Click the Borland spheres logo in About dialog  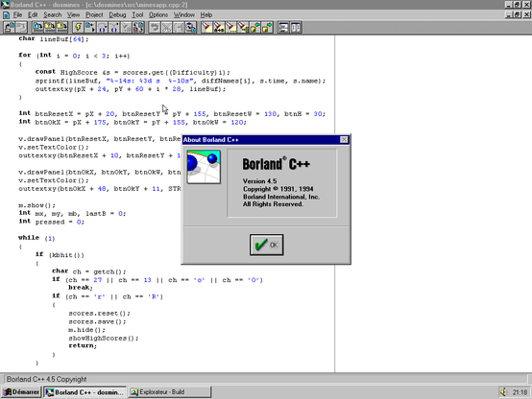204,167
